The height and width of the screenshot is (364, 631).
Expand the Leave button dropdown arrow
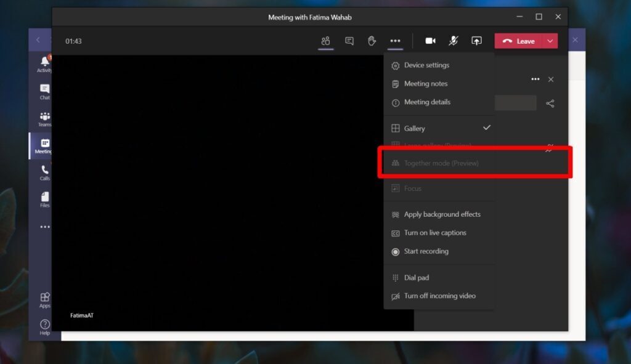(x=549, y=41)
